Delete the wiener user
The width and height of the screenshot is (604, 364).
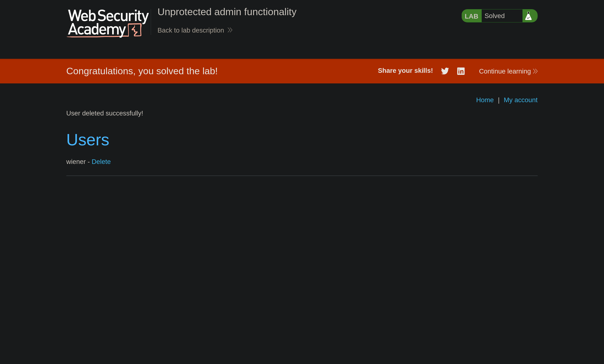(101, 162)
